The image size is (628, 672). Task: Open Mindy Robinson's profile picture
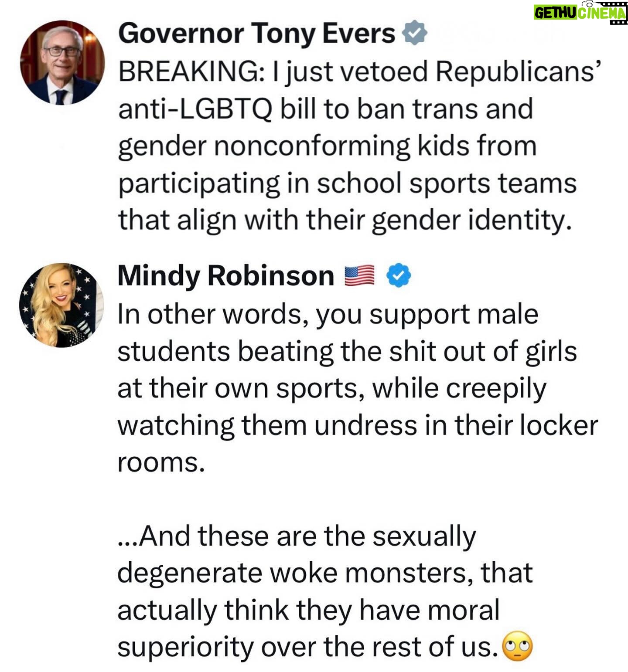point(61,305)
